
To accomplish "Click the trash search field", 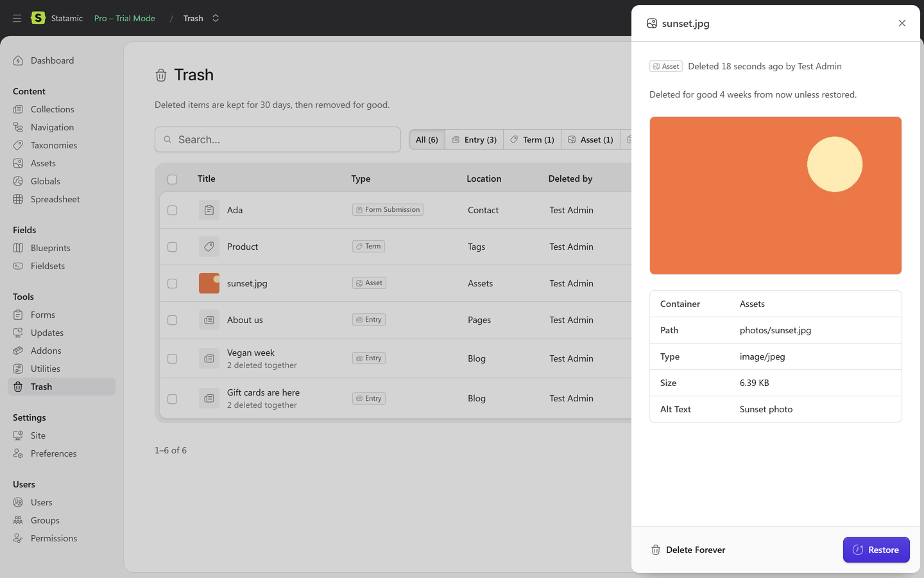I will [x=278, y=139].
